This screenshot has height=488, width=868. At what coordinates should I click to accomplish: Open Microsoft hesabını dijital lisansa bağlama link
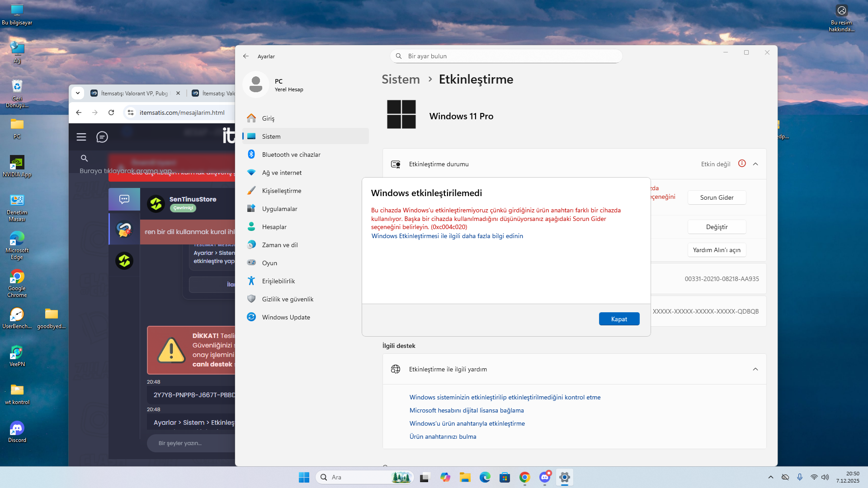[x=467, y=410]
